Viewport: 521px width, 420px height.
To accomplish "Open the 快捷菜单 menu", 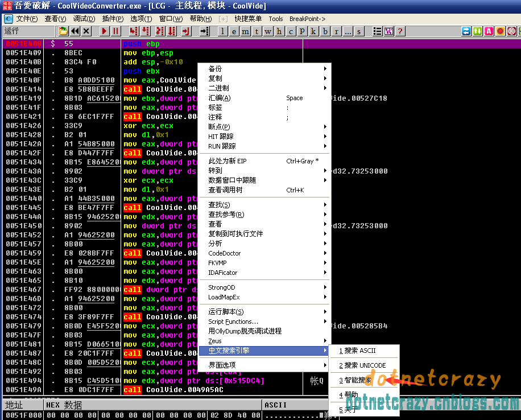I will [x=248, y=19].
